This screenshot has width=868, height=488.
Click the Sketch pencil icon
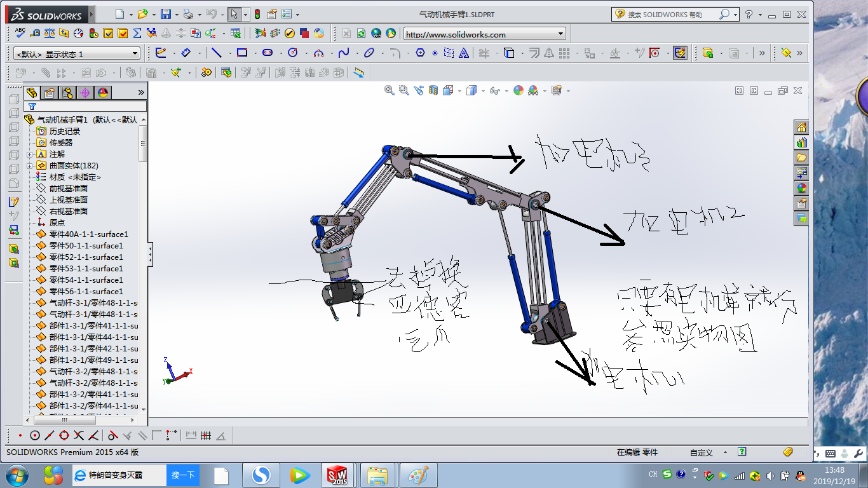[x=160, y=53]
